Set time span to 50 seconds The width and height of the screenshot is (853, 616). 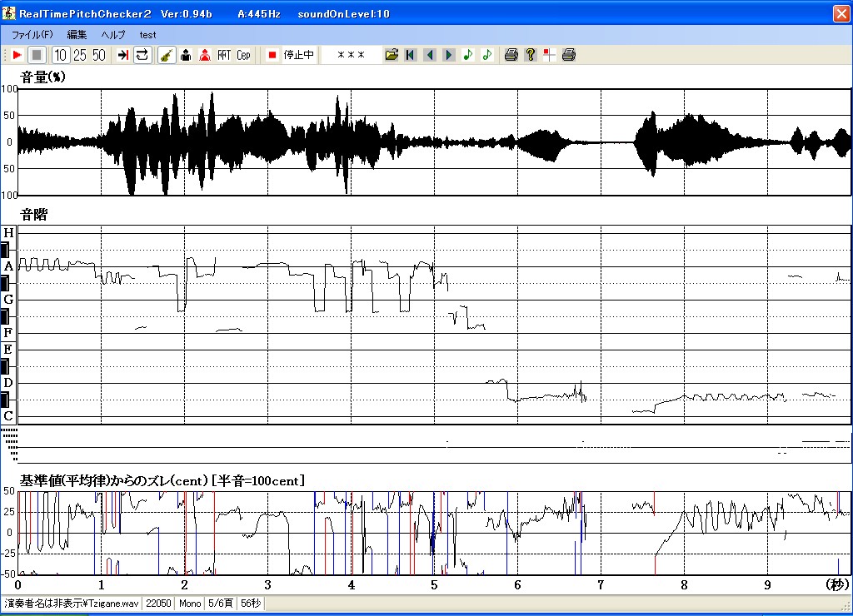coord(99,55)
